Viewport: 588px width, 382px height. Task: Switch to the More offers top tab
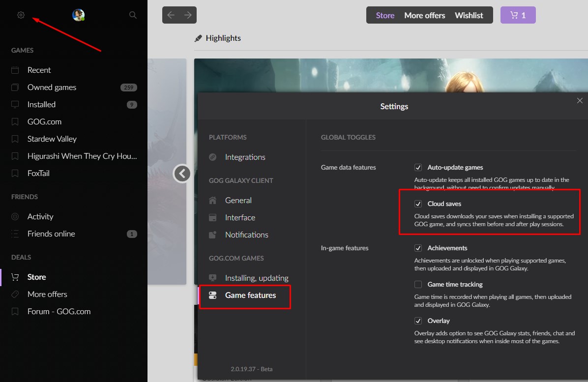(424, 15)
